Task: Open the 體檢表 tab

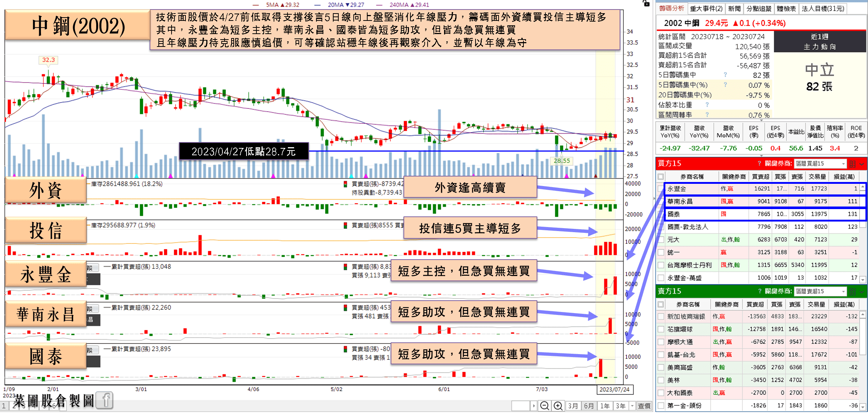Action: 786,8
